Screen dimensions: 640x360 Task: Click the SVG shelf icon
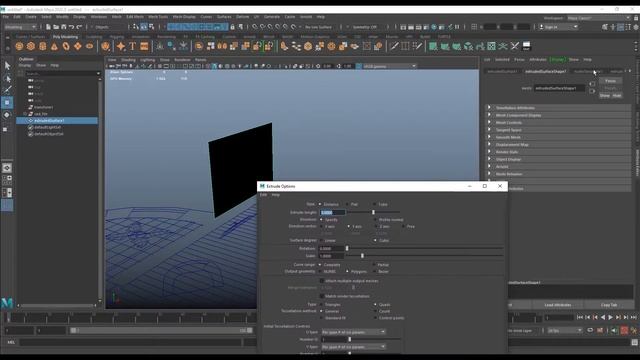pos(144,46)
